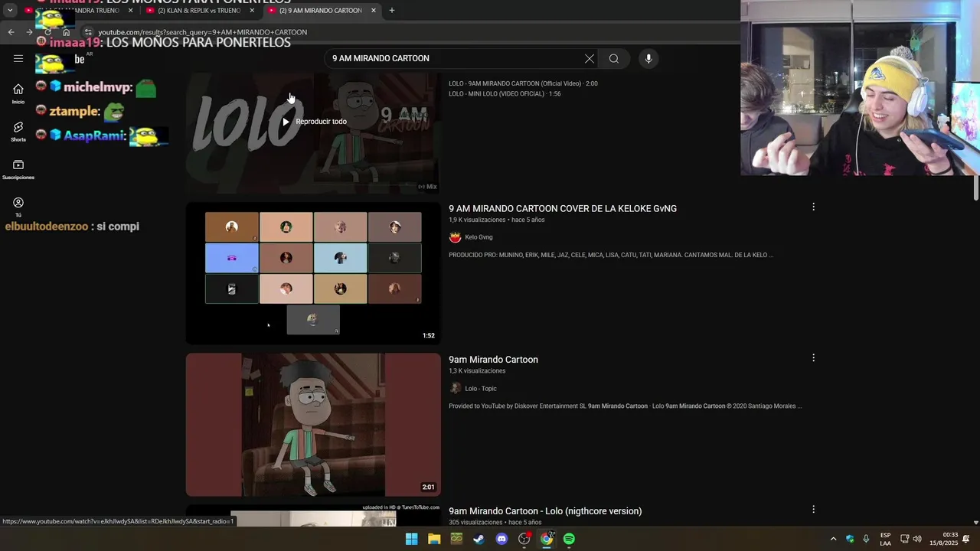Open options for nigthcore version video
Image resolution: width=980 pixels, height=551 pixels.
813,510
